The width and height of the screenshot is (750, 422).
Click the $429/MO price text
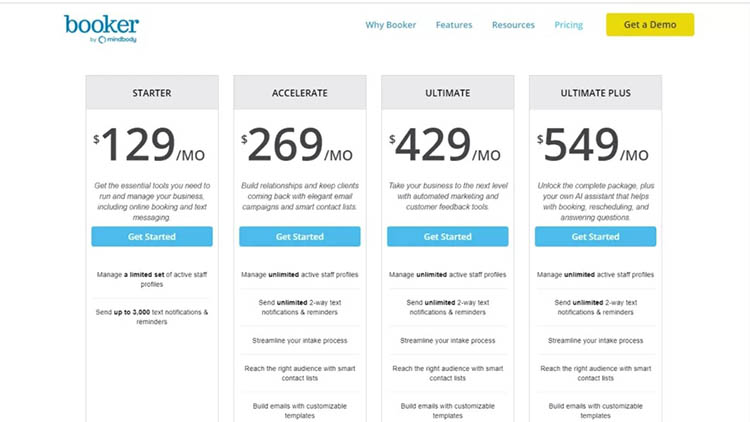445,144
